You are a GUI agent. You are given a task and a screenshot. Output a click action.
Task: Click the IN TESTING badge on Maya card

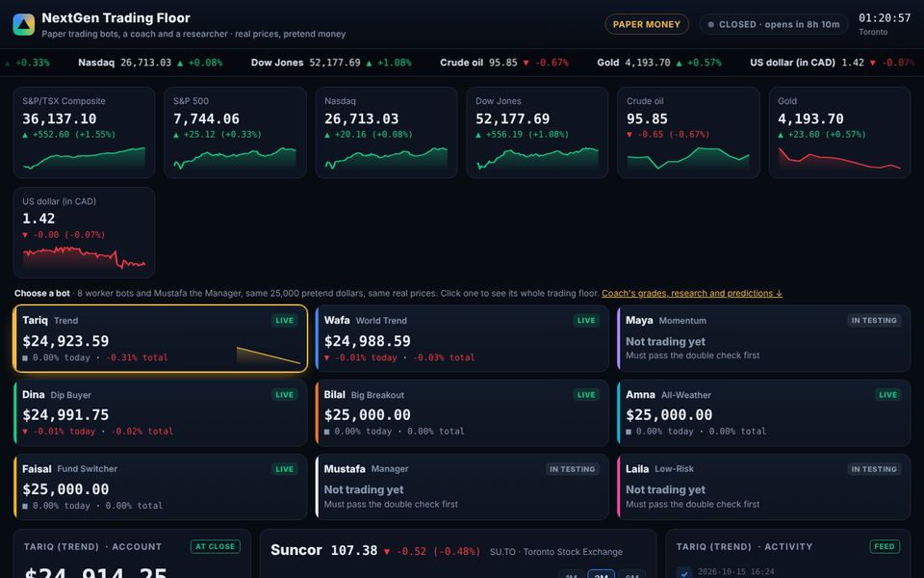pos(874,320)
